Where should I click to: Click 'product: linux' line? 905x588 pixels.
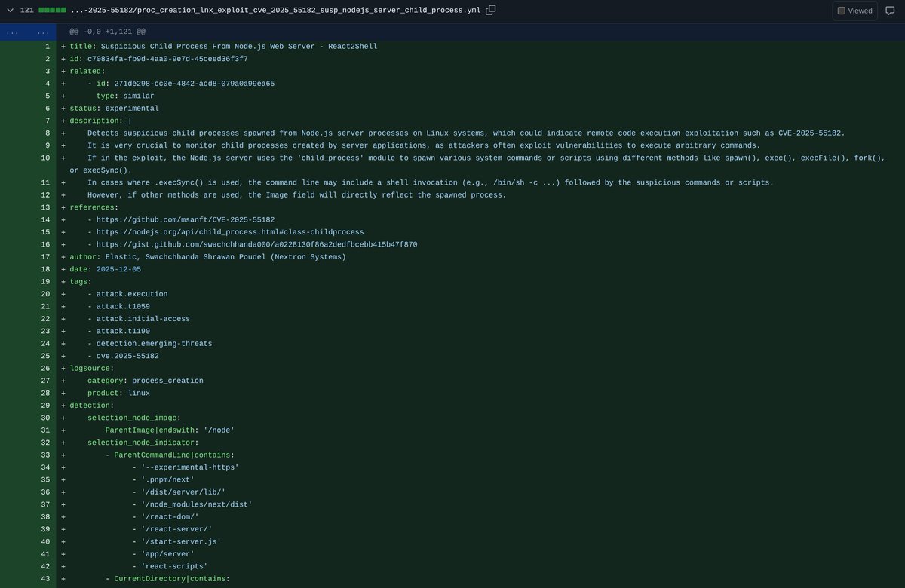118,393
